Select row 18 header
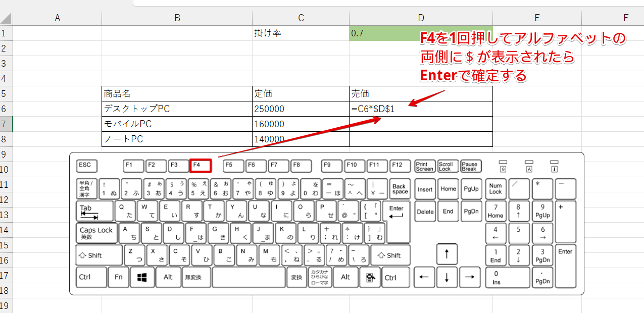 click(x=6, y=291)
